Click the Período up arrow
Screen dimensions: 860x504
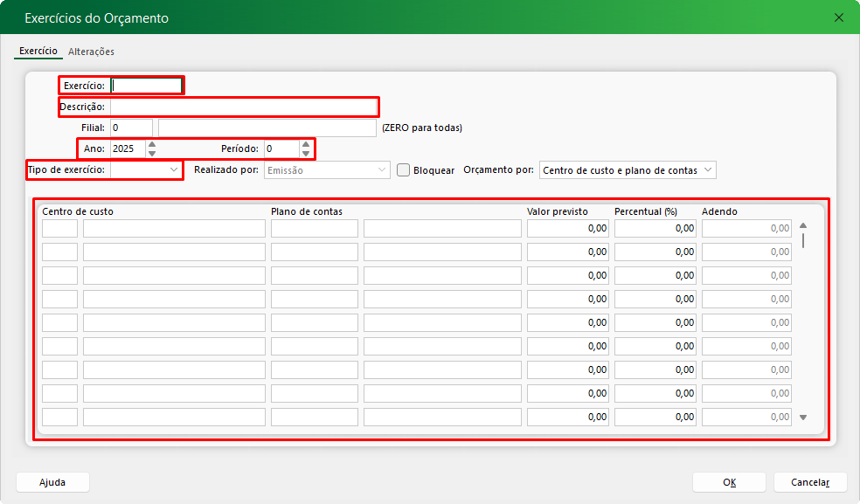(x=305, y=145)
